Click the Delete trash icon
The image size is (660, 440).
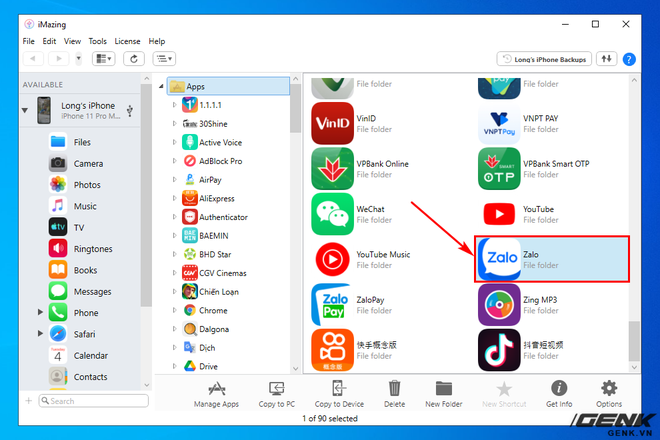point(394,394)
